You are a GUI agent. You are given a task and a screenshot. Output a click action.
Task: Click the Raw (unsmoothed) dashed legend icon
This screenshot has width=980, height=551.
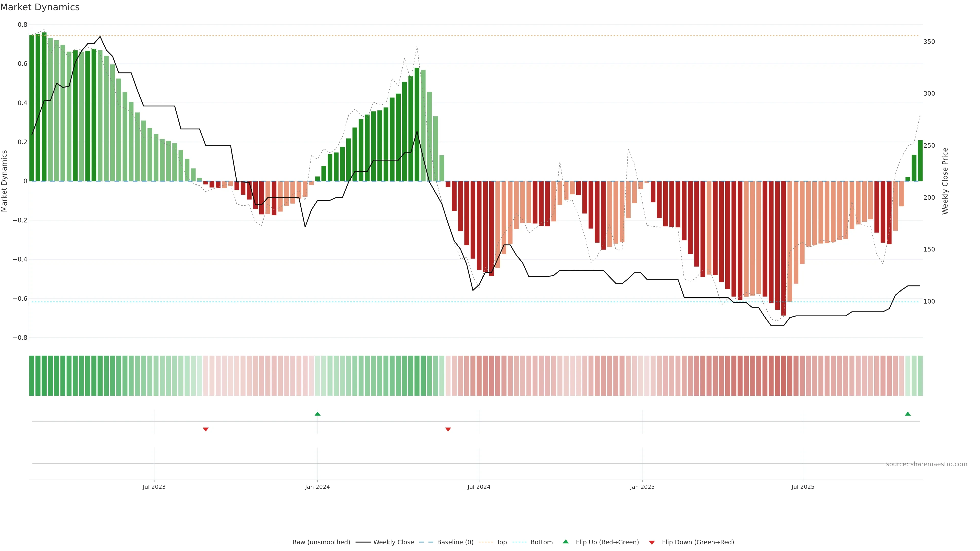(281, 542)
